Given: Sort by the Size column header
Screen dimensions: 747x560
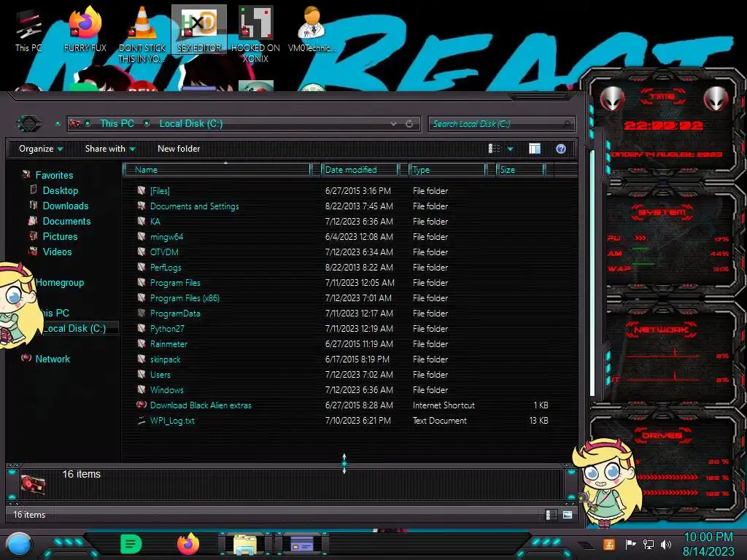Looking at the screenshot, I should click(521, 169).
